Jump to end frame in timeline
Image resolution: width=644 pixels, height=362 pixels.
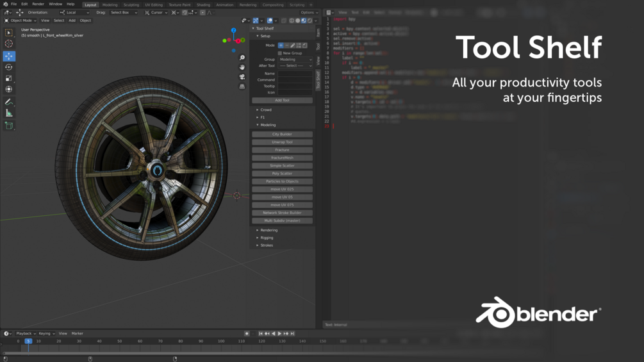[x=292, y=334]
